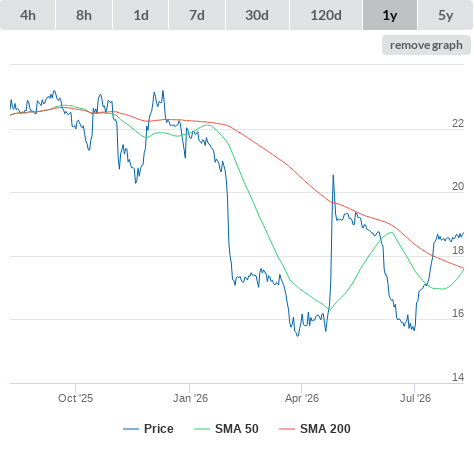474x455 pixels.
Task: Switch chart to 5y range
Action: 445,15
